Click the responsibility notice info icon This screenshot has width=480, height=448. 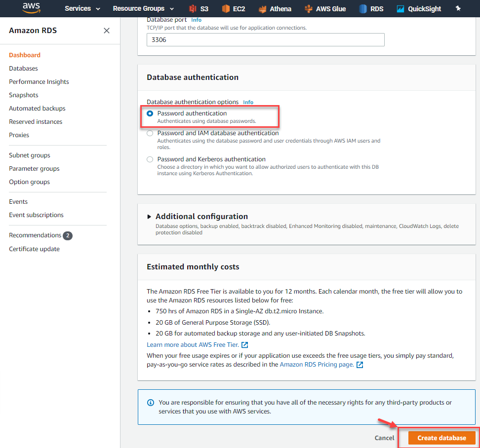pos(151,403)
